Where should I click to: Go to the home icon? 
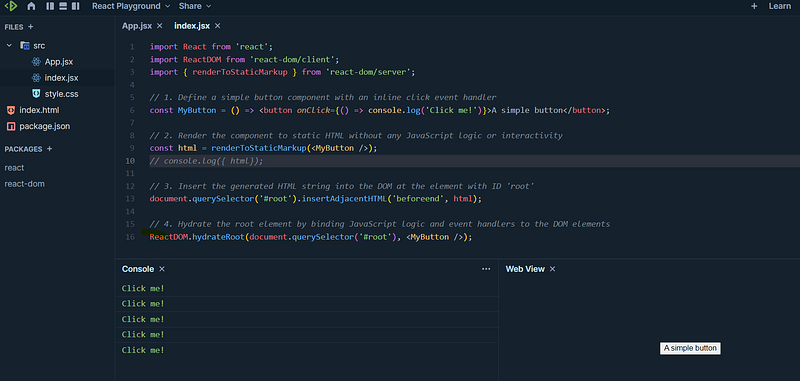31,6
